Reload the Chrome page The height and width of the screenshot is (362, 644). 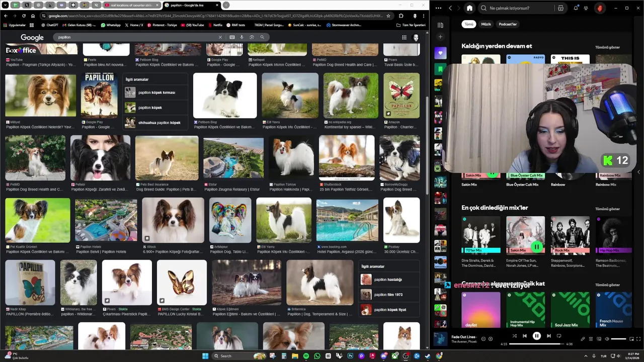(23, 16)
